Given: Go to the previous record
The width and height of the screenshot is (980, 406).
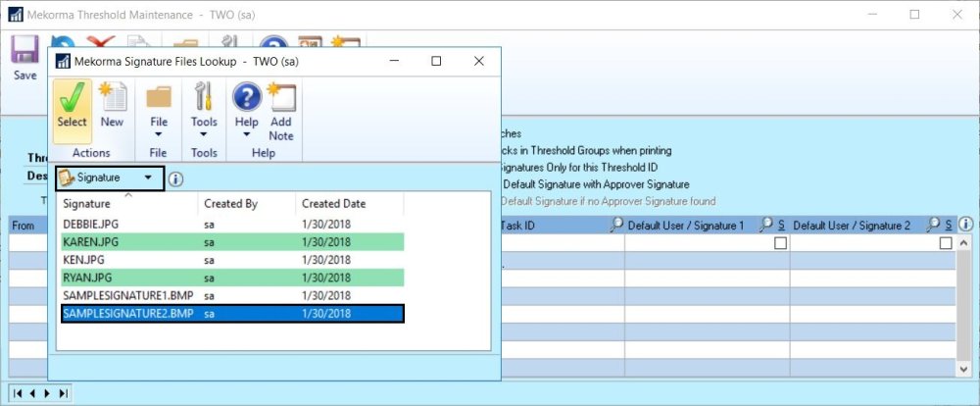Looking at the screenshot, I should coord(32,393).
